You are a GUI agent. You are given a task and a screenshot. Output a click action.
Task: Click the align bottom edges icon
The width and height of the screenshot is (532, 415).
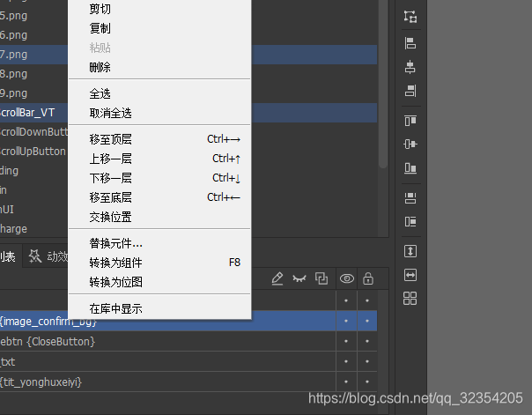point(410,167)
